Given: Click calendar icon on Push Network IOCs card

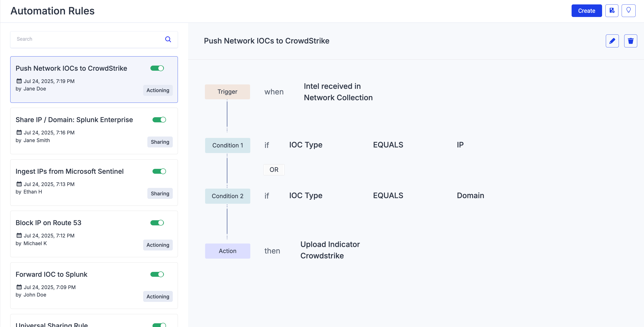Looking at the screenshot, I should click(x=19, y=81).
